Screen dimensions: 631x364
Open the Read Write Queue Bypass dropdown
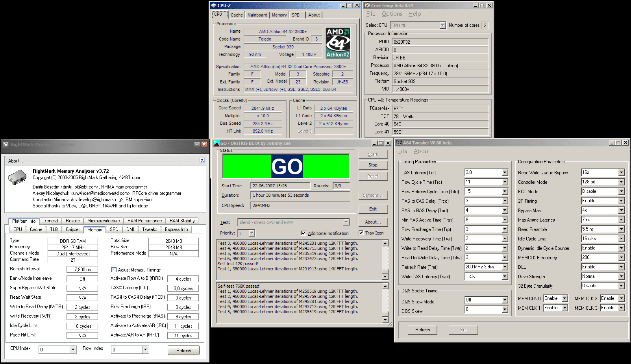[621, 172]
